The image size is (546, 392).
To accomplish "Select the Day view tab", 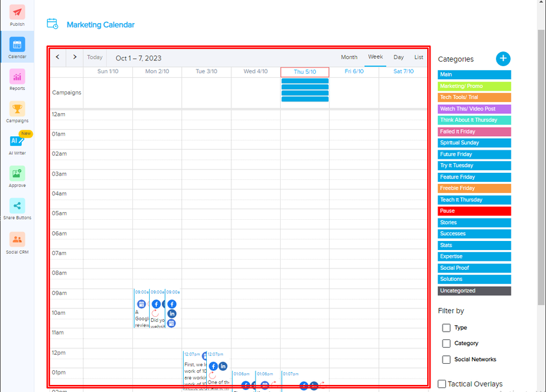I will click(x=398, y=57).
